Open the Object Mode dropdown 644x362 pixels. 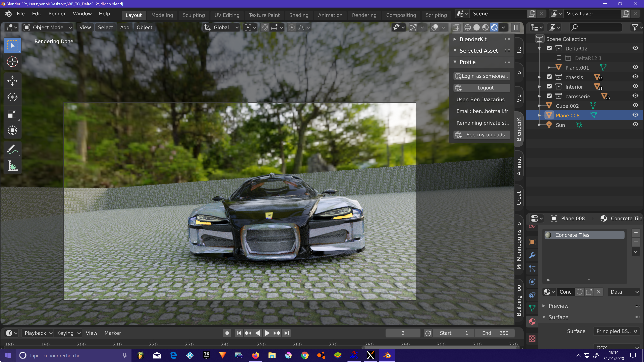(47, 27)
